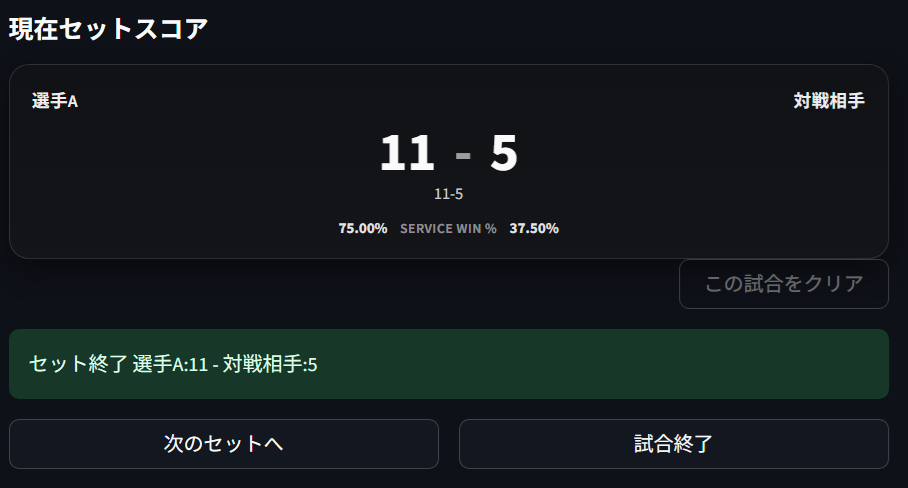Screen dimensions: 908x488
Task: Click the SERVICE WIN % label
Action: [448, 228]
